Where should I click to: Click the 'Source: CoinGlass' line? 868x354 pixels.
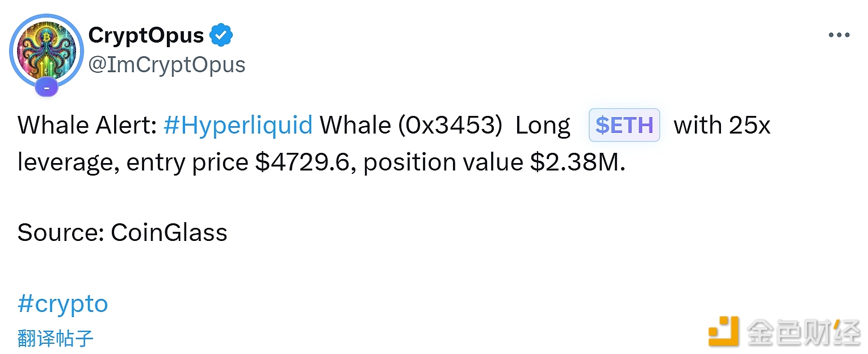122,232
